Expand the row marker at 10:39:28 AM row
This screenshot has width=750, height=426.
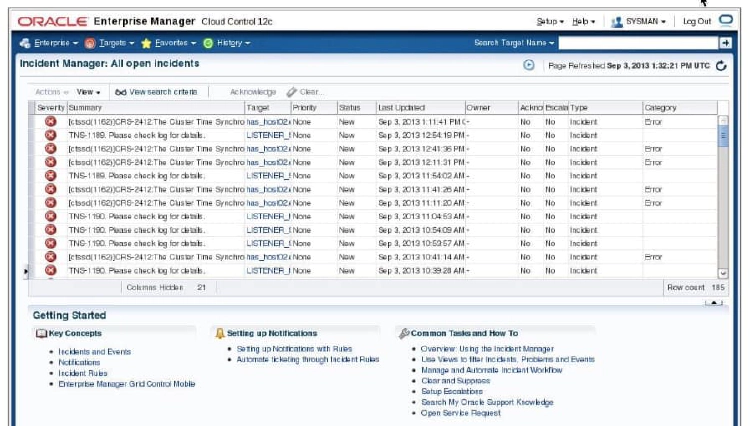click(26, 272)
